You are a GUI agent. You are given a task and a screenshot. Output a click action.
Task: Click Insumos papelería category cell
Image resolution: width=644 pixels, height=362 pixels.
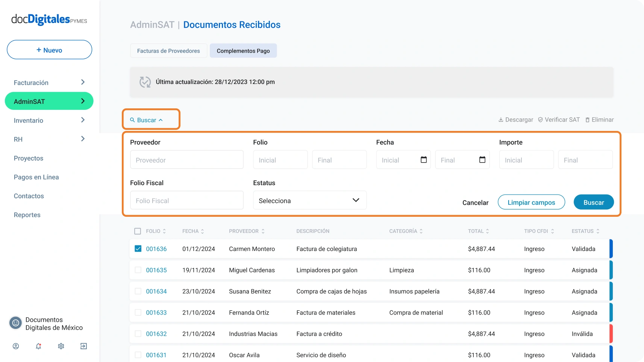point(414,291)
